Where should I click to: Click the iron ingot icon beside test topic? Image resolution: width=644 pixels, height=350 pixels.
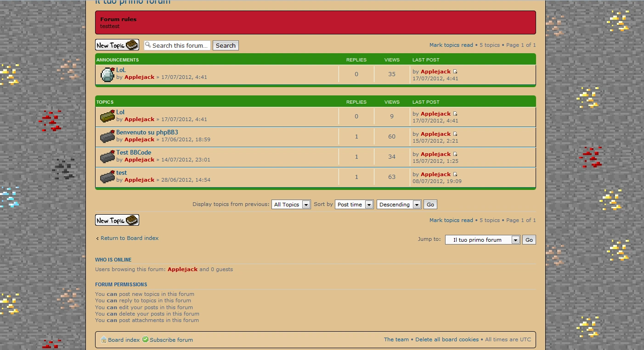(x=107, y=177)
